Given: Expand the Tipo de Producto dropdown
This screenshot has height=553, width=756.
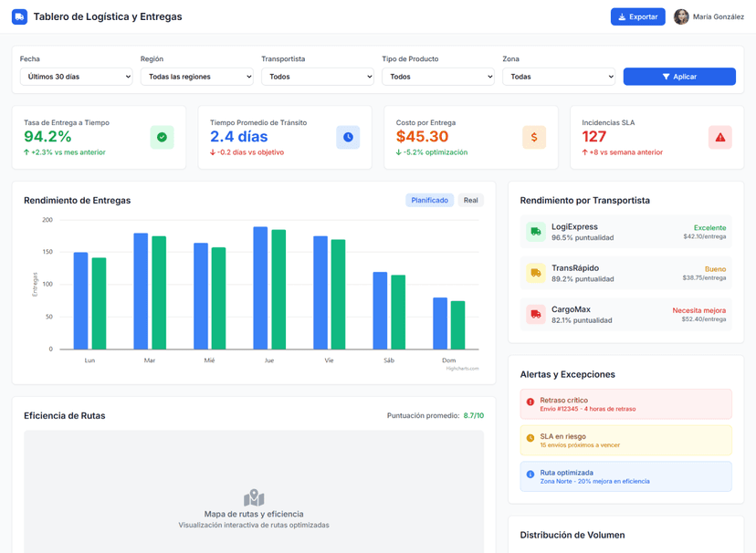Looking at the screenshot, I should pos(438,77).
